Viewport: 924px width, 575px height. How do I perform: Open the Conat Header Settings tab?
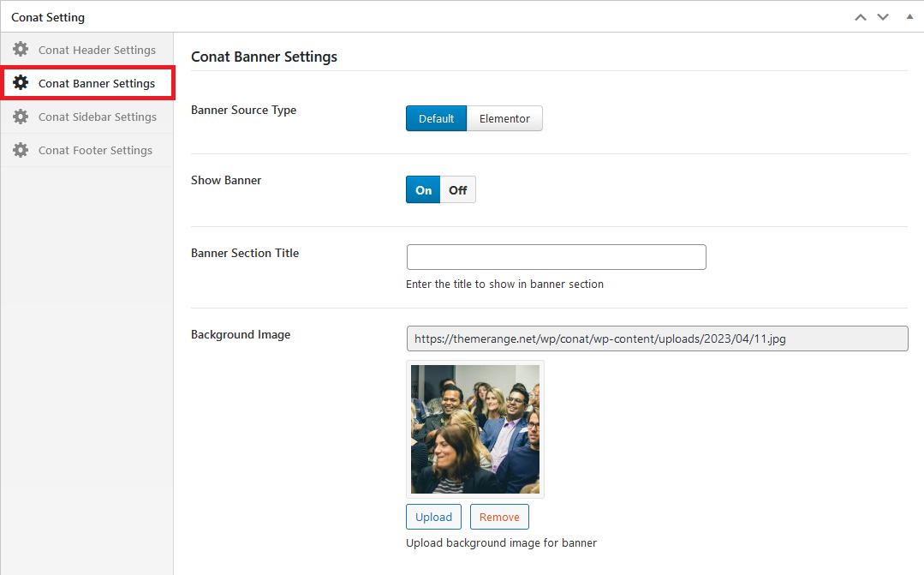[97, 50]
